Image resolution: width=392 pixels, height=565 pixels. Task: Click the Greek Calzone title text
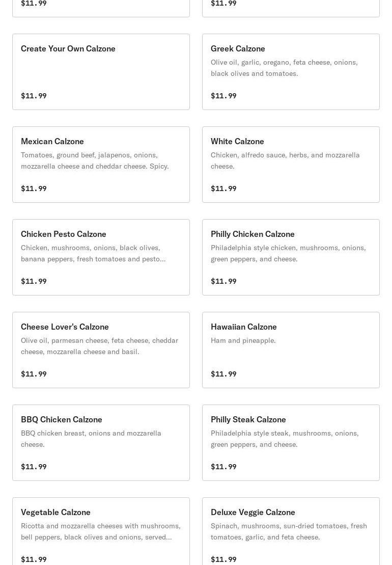click(238, 48)
